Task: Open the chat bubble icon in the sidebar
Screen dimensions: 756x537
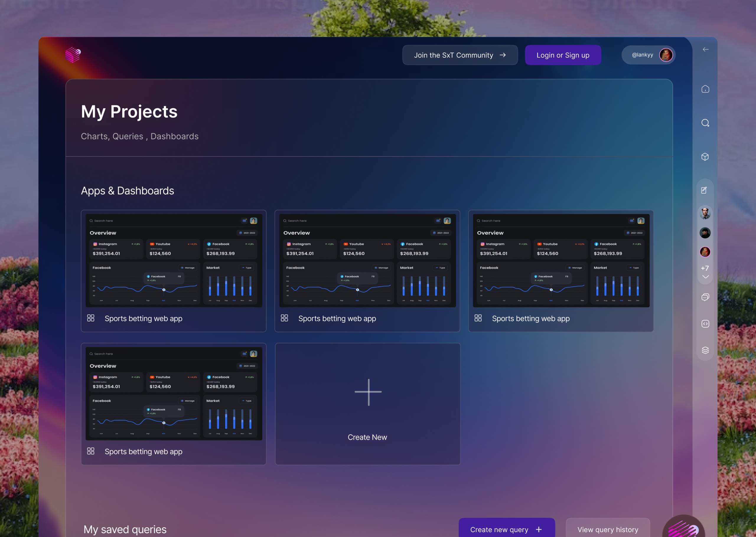Action: point(706,297)
